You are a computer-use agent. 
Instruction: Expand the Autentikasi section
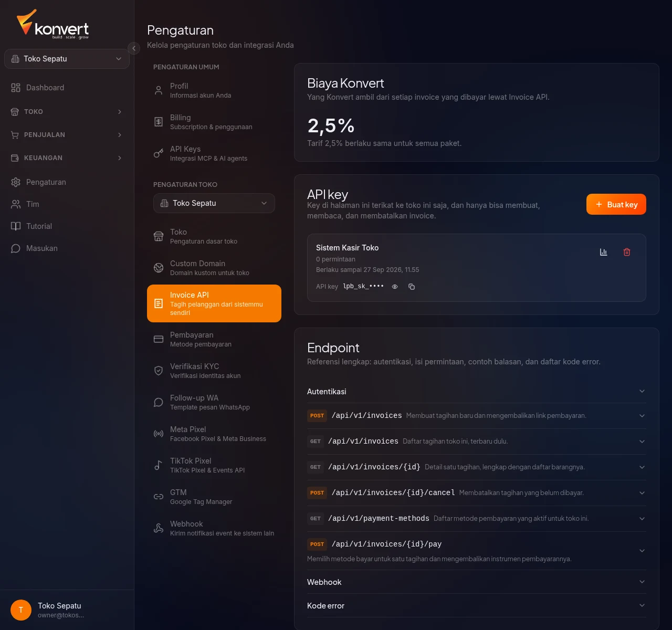click(477, 392)
